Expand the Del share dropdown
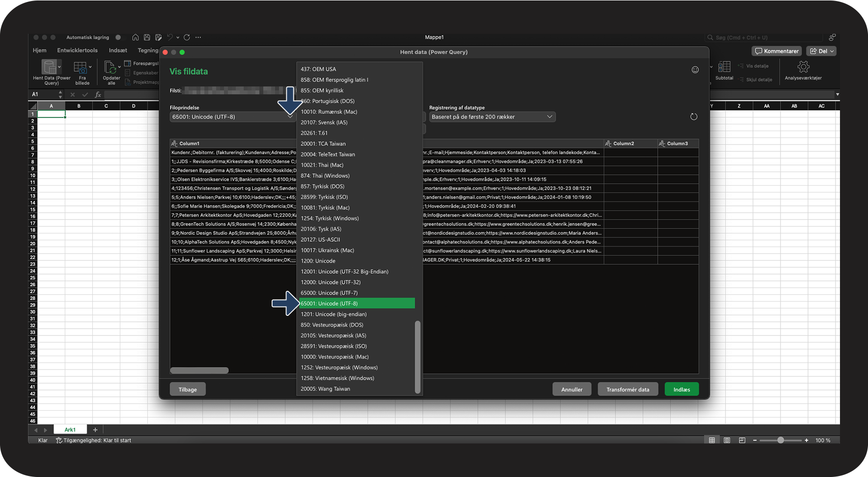 832,51
